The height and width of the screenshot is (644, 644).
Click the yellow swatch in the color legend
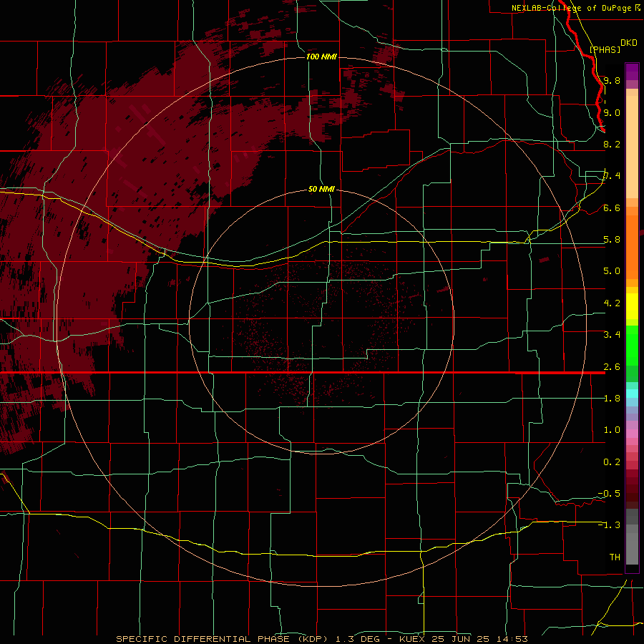[x=632, y=306]
